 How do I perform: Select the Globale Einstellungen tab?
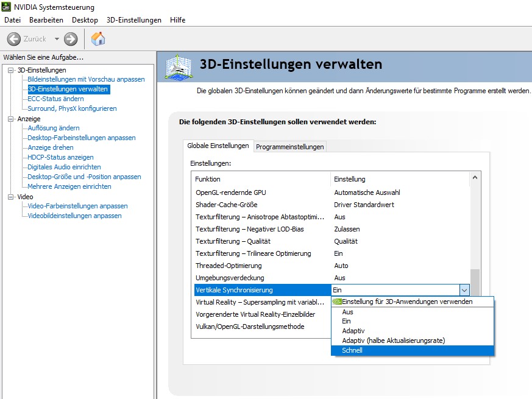click(218, 146)
